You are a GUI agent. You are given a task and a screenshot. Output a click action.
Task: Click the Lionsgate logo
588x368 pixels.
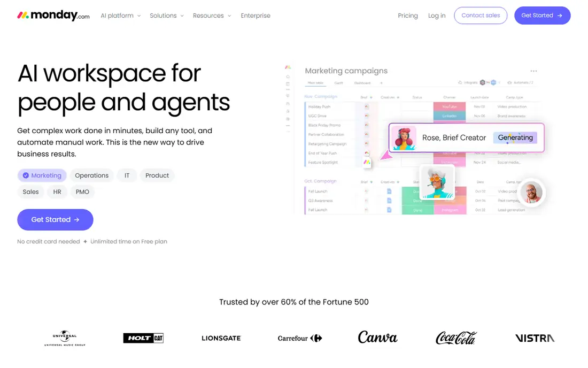(x=221, y=338)
